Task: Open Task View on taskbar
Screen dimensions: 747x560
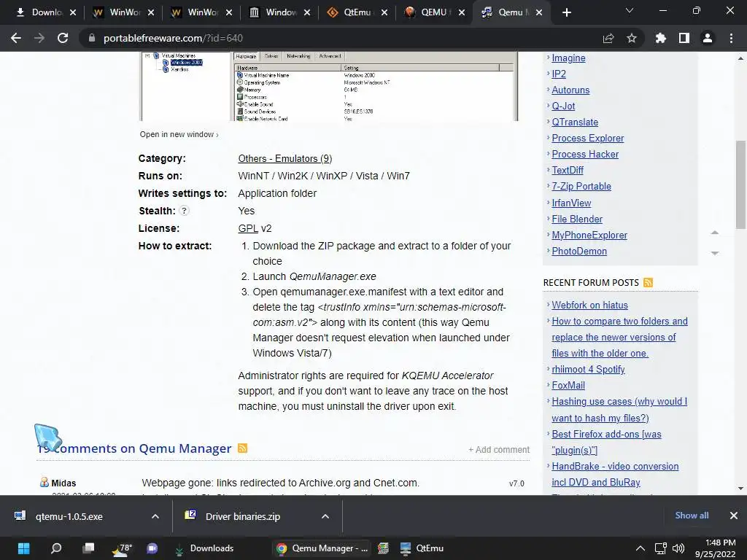Action: point(88,548)
